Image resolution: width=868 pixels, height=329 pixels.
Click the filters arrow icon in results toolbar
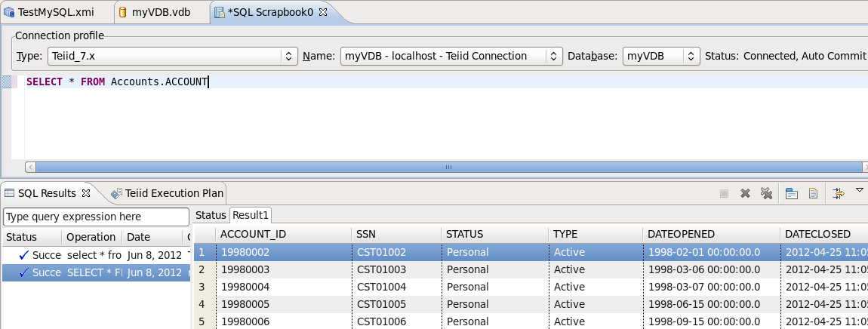click(838, 194)
